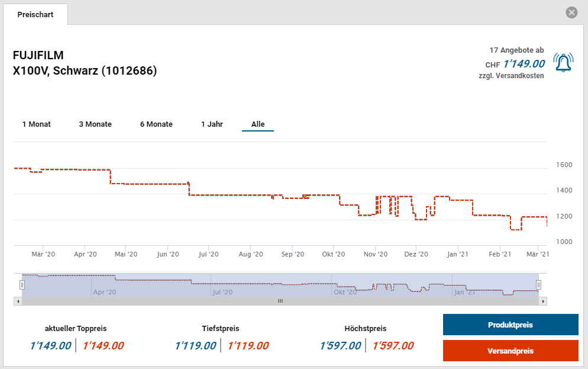The image size is (588, 369).
Task: Select the Alle time range
Action: click(258, 124)
